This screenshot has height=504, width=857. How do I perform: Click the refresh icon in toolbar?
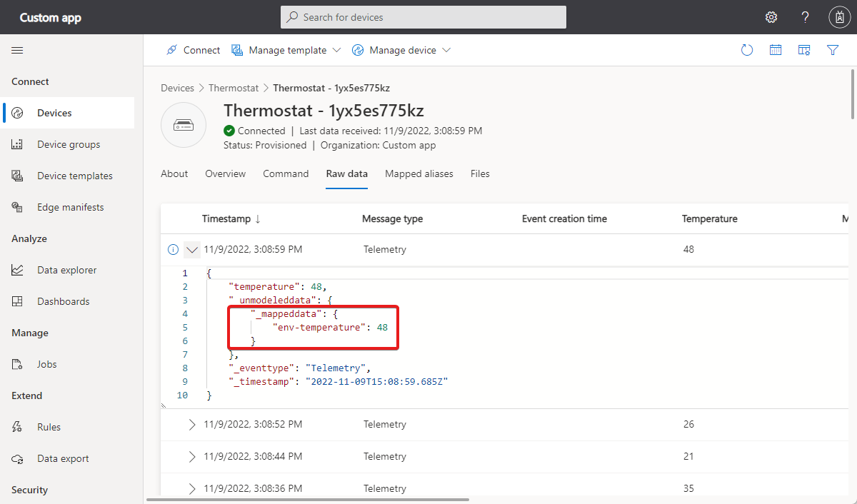(747, 50)
